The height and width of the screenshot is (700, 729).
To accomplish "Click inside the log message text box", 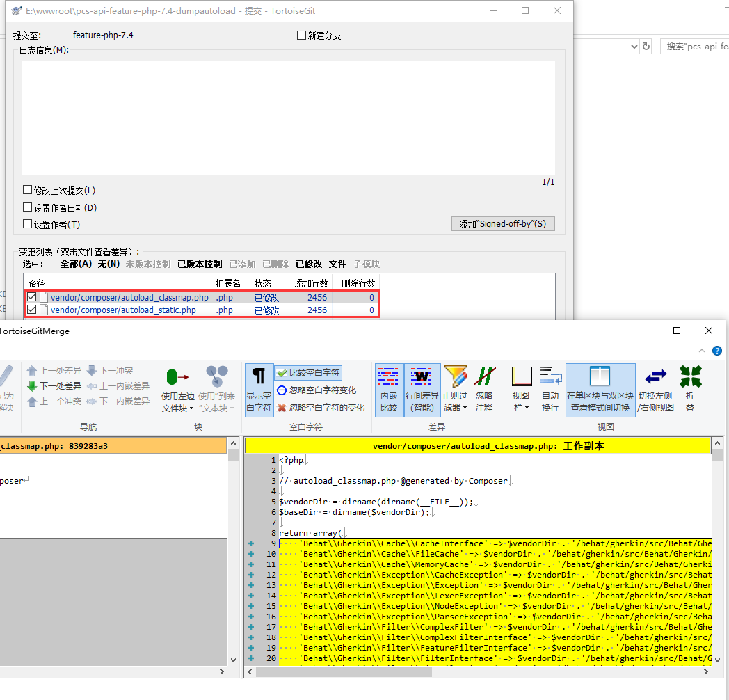I will 287,118.
